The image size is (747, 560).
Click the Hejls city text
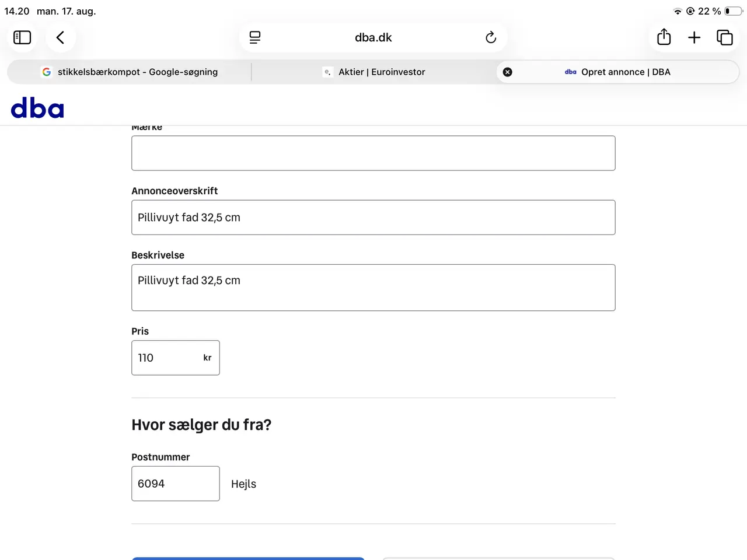[x=244, y=484]
